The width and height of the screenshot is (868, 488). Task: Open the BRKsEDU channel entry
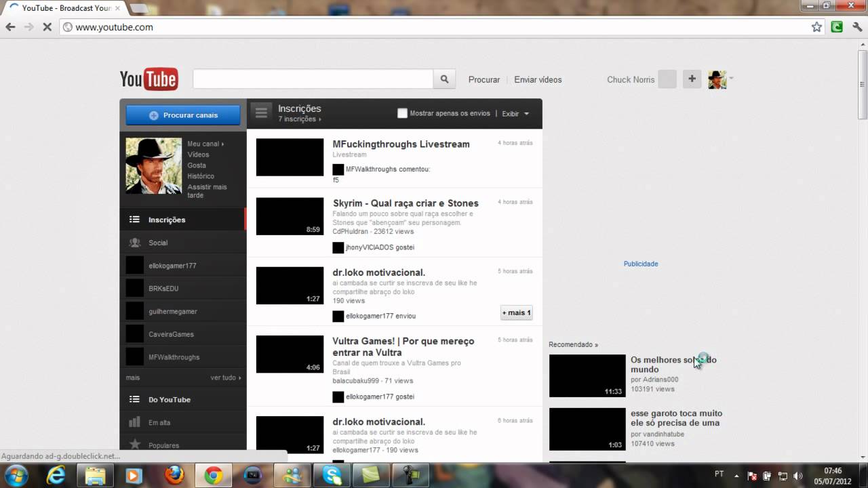click(x=183, y=289)
